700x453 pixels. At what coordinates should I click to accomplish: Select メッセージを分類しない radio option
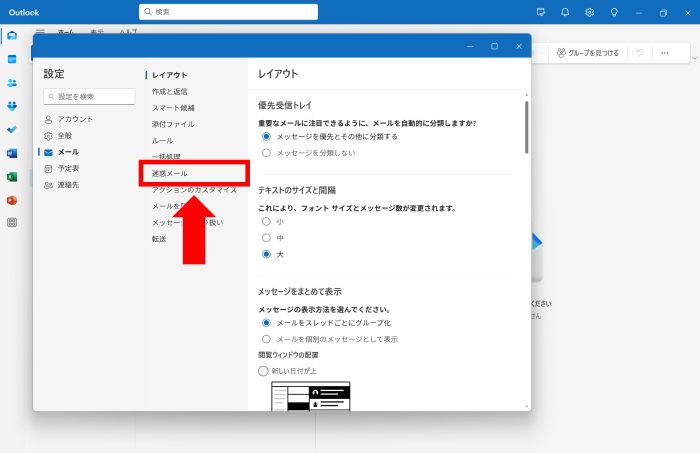coord(266,153)
